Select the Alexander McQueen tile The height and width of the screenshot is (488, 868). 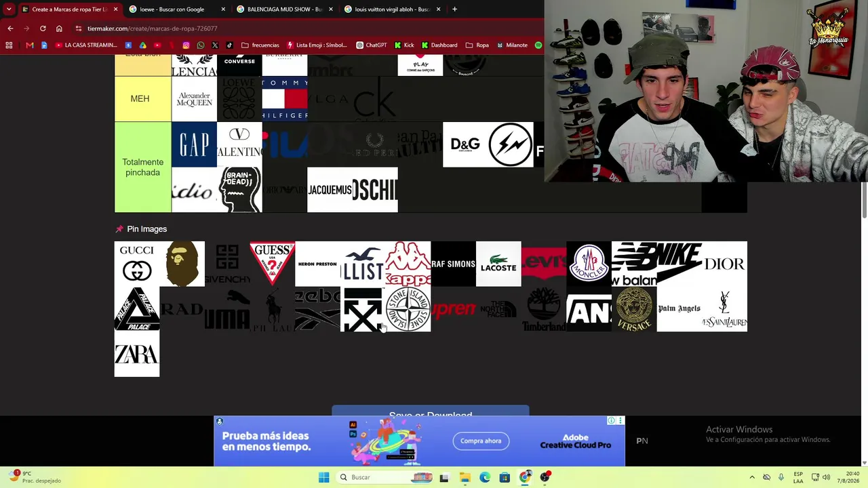(194, 99)
